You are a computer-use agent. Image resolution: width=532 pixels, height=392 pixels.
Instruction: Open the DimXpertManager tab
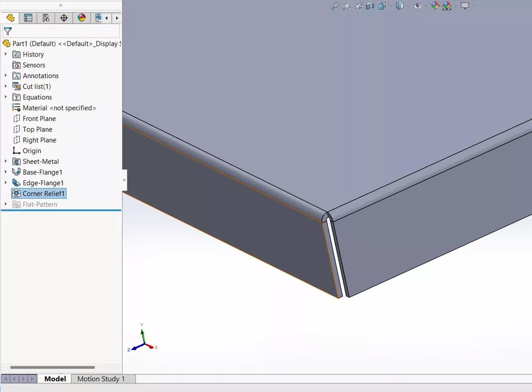(x=64, y=18)
